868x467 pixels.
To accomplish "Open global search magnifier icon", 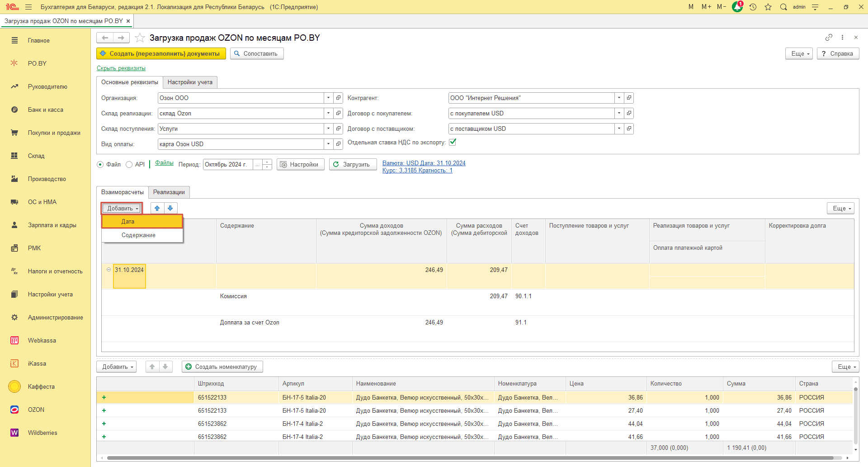I will [x=783, y=7].
